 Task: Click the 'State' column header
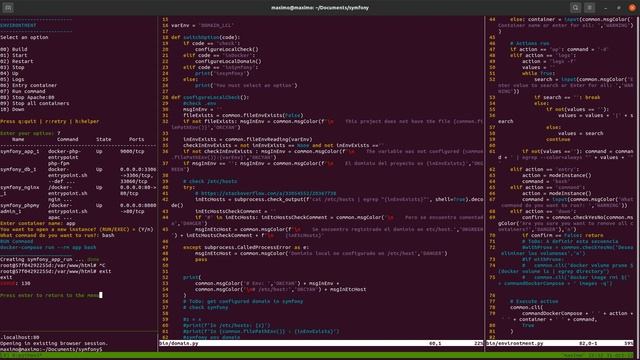103,139
